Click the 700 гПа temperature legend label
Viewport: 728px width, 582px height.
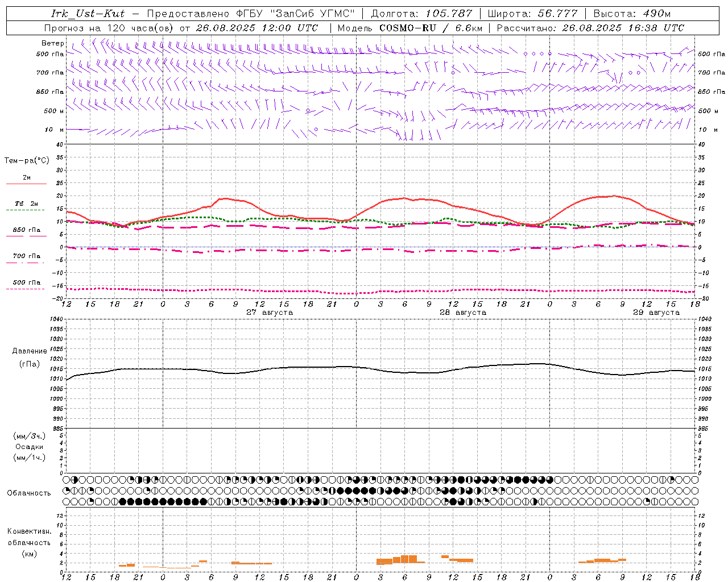click(x=27, y=256)
